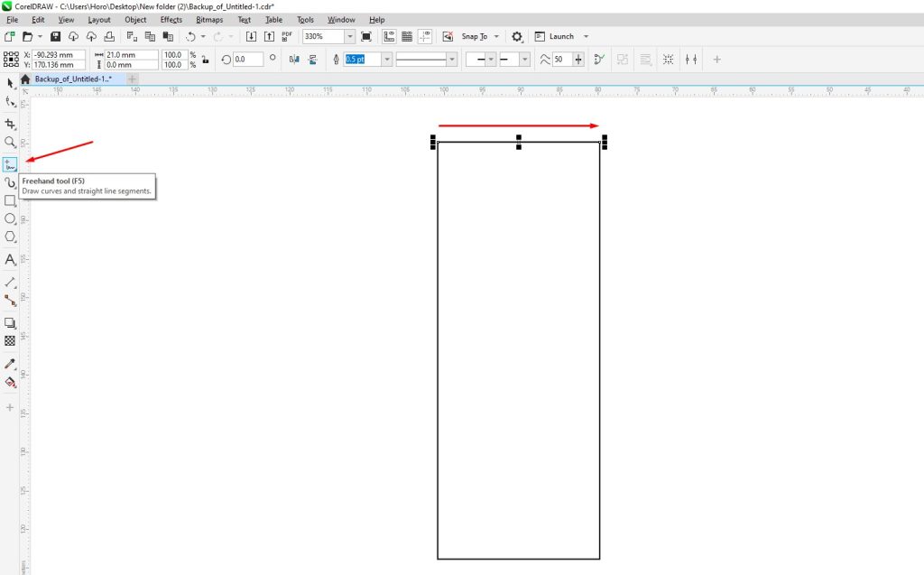Open the Bitmaps menu
924x575 pixels.
coord(208,19)
